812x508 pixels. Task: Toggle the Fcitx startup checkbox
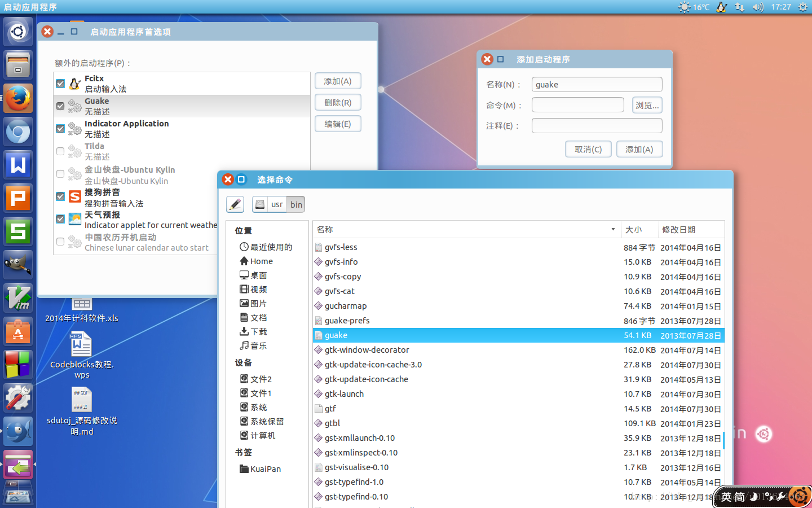60,84
